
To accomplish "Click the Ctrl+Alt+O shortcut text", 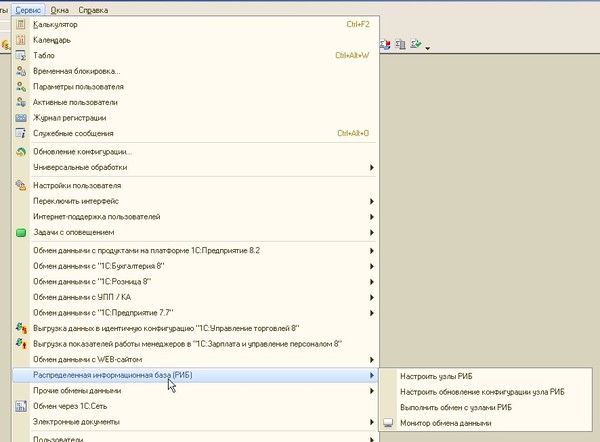I will click(x=353, y=133).
